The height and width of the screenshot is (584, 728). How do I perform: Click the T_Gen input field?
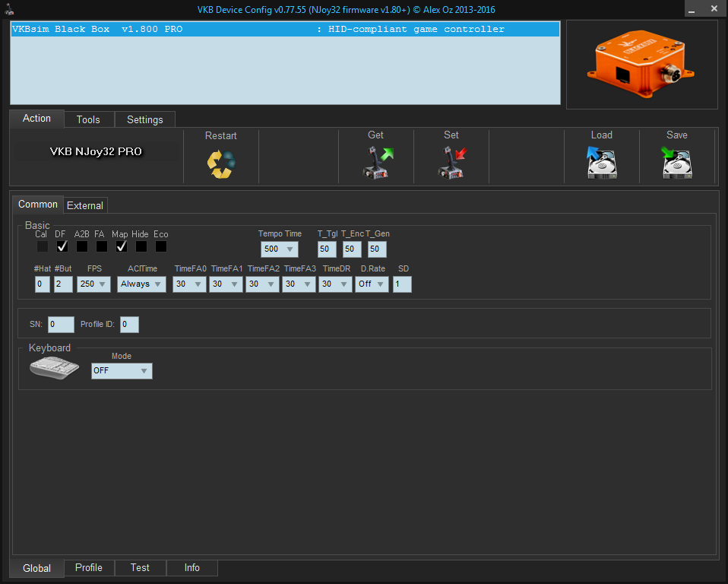[377, 249]
